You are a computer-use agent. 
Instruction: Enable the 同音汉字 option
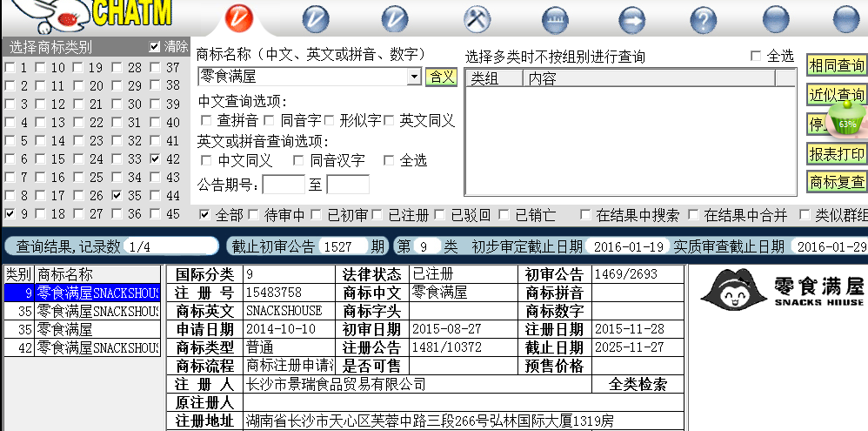click(298, 161)
